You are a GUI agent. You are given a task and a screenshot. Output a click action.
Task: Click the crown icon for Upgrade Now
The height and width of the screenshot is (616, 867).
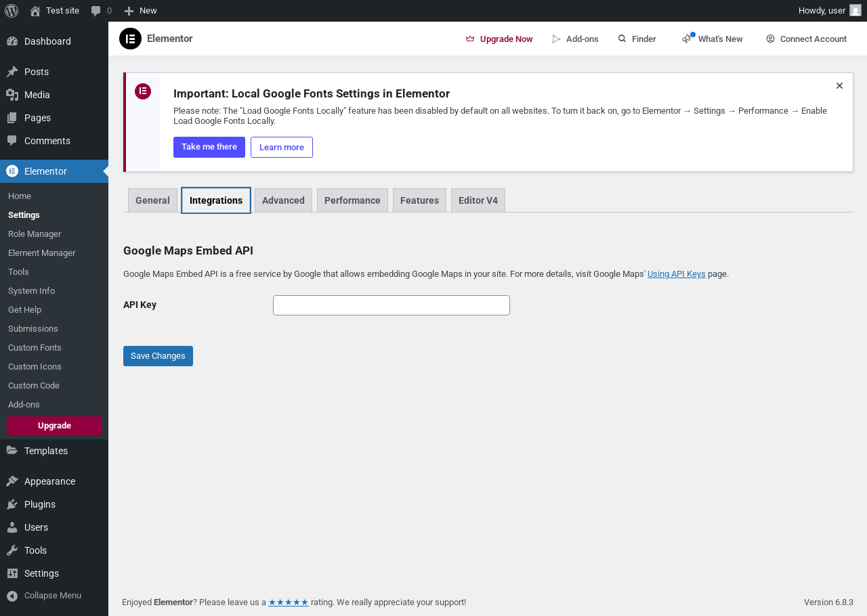(470, 39)
